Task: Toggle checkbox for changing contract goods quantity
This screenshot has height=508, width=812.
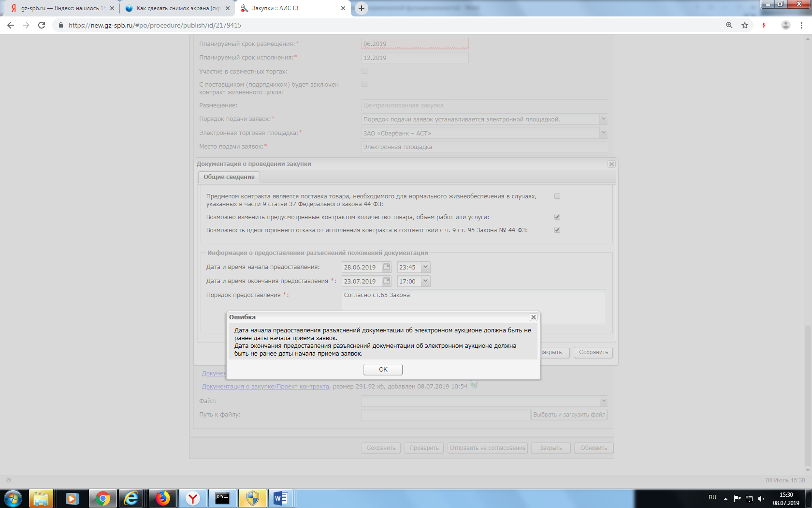Action: click(x=557, y=217)
